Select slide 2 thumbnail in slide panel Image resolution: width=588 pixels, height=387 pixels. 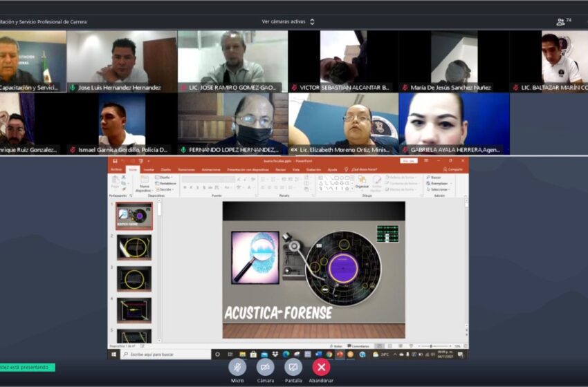coord(134,247)
